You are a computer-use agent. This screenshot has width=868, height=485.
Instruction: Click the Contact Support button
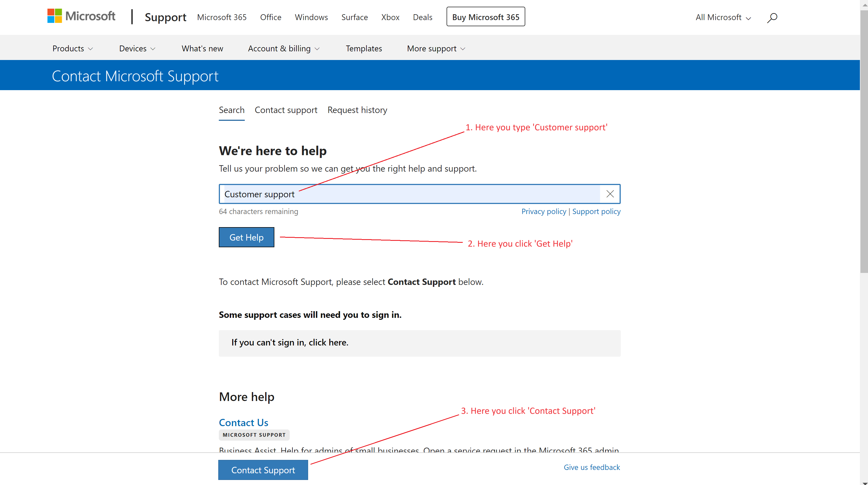263,470
